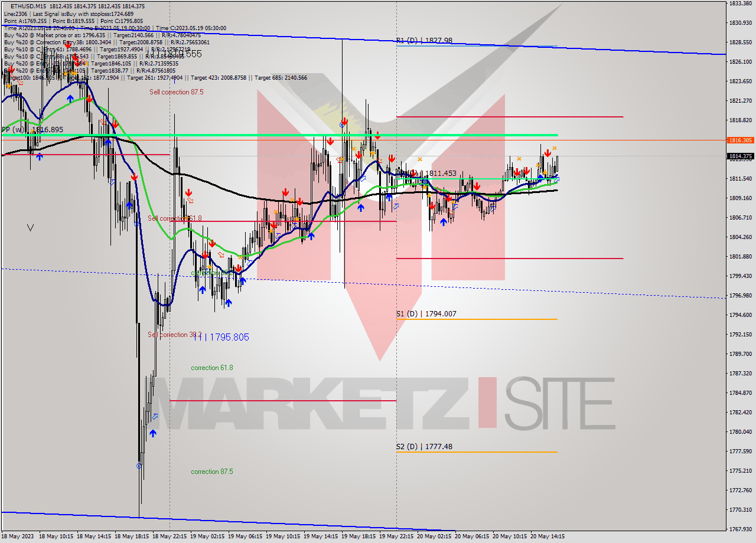
Task: Click '18 May 10:15' on the time axis
Action: point(56,537)
